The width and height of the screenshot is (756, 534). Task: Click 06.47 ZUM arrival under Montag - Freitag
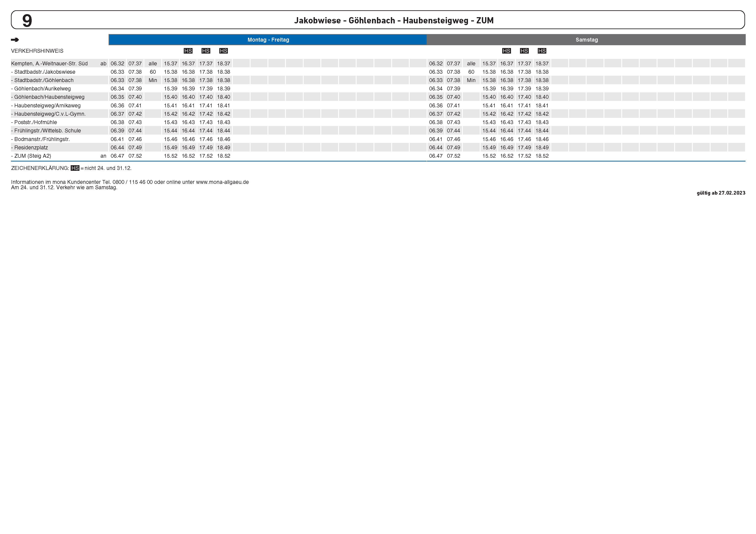tap(117, 156)
